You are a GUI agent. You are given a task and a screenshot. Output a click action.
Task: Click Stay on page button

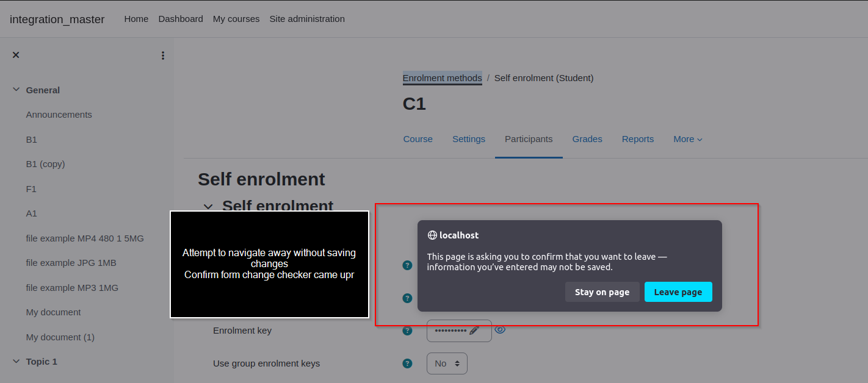[x=602, y=292]
